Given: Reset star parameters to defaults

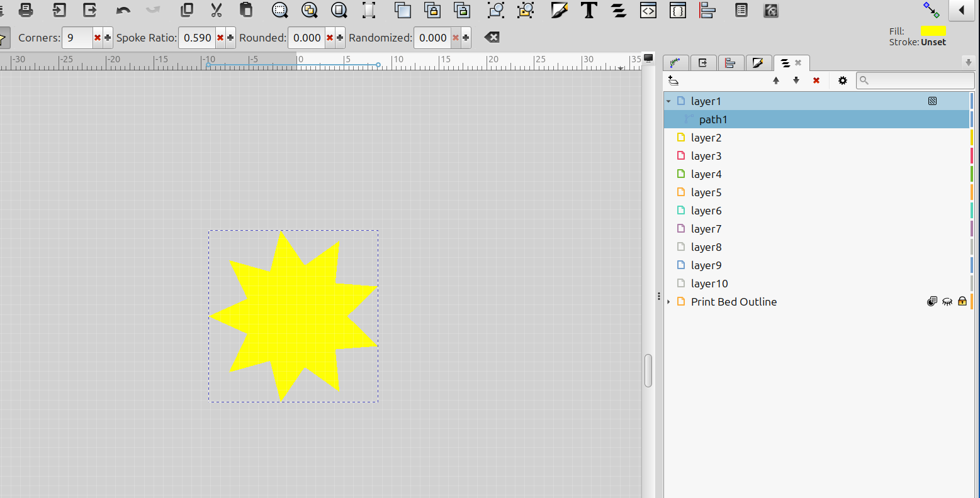Looking at the screenshot, I should point(492,38).
